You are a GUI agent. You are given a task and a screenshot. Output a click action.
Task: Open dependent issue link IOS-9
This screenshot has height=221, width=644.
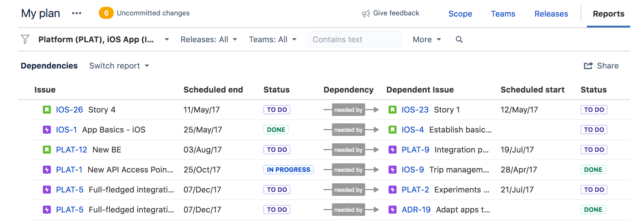[413, 170]
